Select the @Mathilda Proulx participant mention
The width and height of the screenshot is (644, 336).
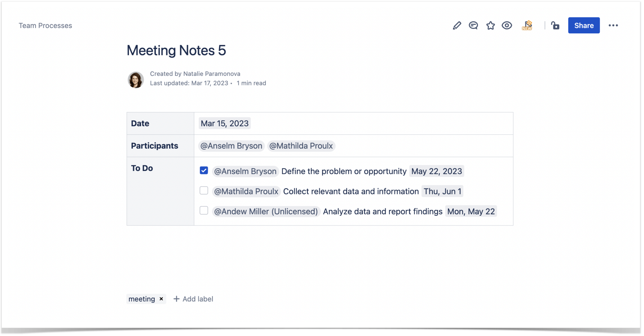[301, 145]
